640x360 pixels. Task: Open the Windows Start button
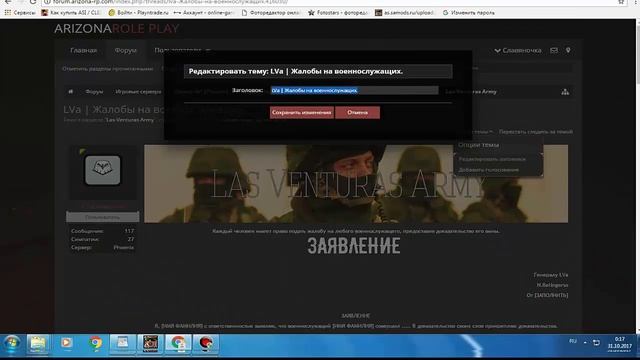point(11,344)
